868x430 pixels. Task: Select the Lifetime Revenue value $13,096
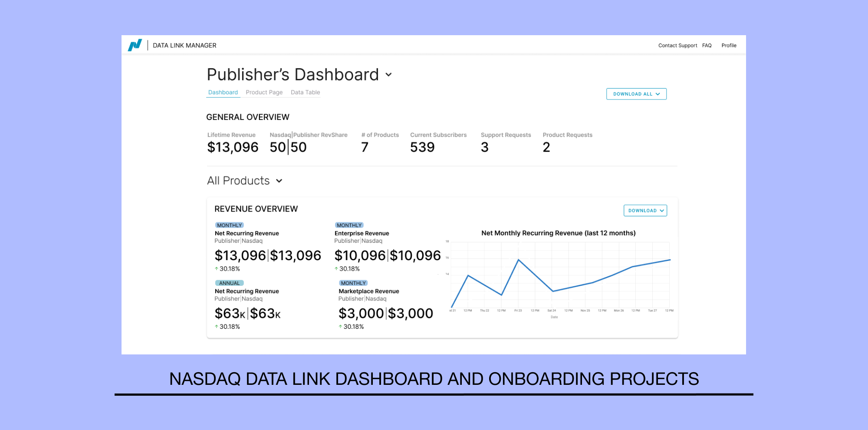coord(233,147)
